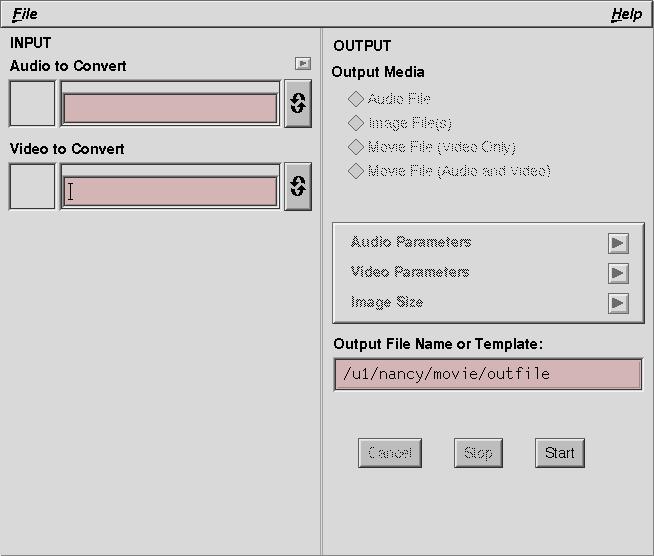654x556 pixels.
Task: Expand Video Parameters arrow button
Action: [618, 273]
